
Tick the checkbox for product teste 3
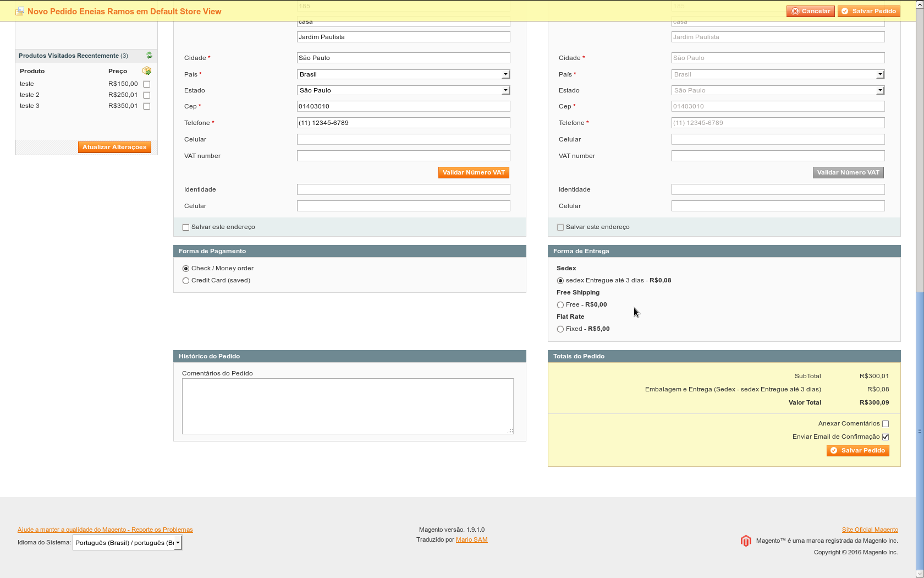click(147, 106)
